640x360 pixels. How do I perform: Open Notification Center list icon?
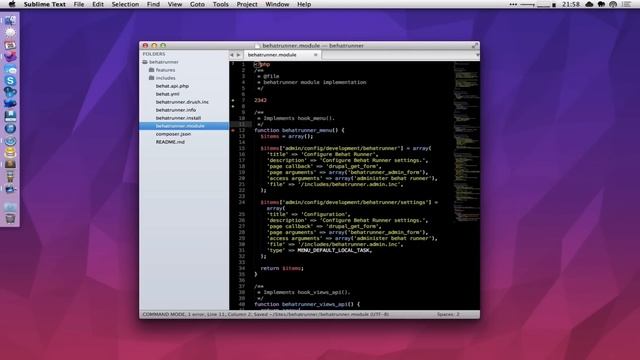pos(627,4)
